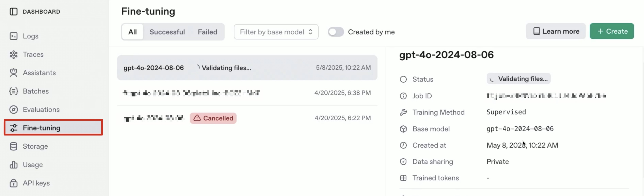Toggle the dashboard sidebar panel icon
This screenshot has width=644, height=196.
[x=13, y=12]
